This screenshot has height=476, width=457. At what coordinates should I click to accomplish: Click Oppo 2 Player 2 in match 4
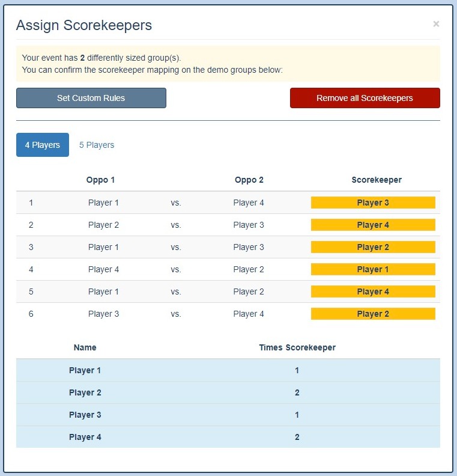click(x=249, y=269)
